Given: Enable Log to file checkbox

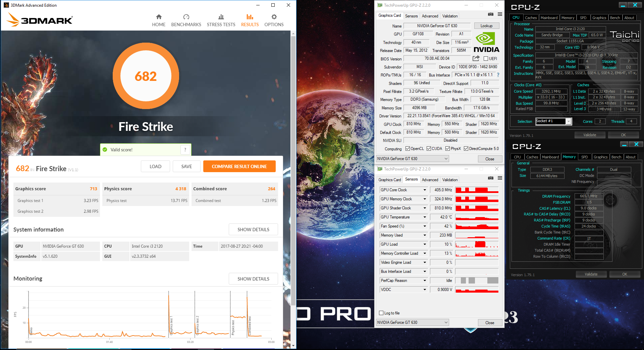Looking at the screenshot, I should point(381,313).
